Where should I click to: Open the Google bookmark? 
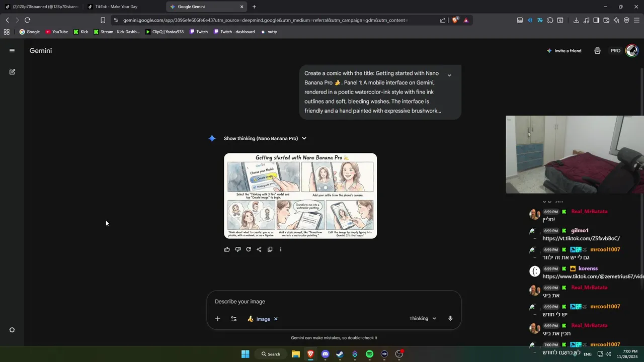[x=30, y=32]
